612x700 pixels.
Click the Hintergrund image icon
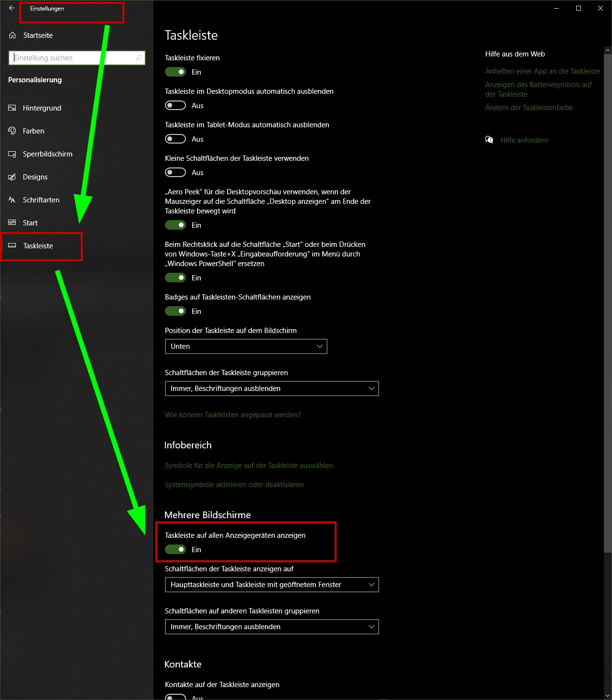tap(12, 108)
